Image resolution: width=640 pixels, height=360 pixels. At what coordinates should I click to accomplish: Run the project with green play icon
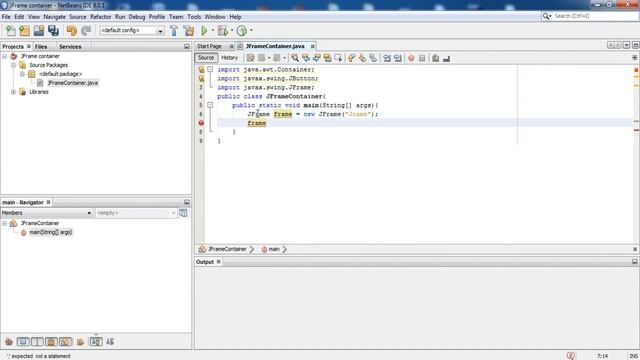tap(204, 31)
